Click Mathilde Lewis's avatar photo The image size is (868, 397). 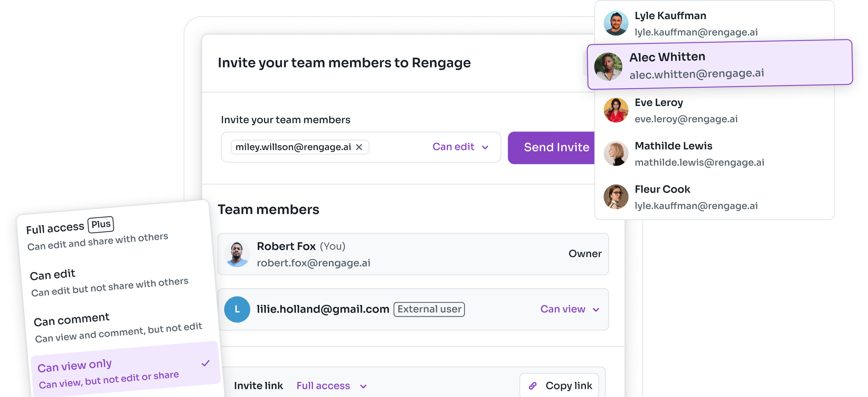coord(615,154)
